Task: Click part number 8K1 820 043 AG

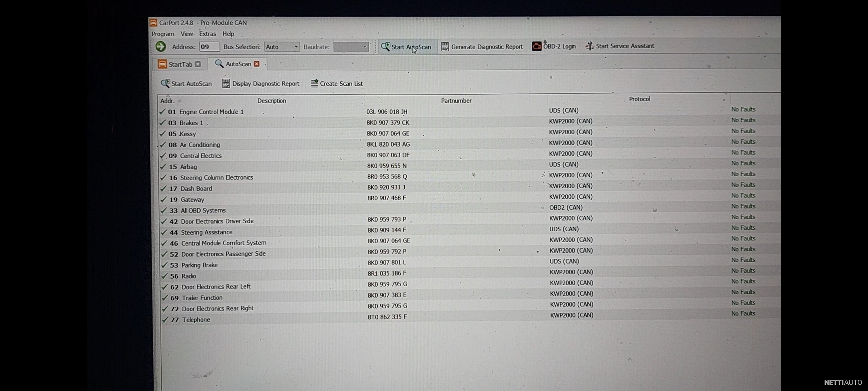Action: tap(388, 144)
